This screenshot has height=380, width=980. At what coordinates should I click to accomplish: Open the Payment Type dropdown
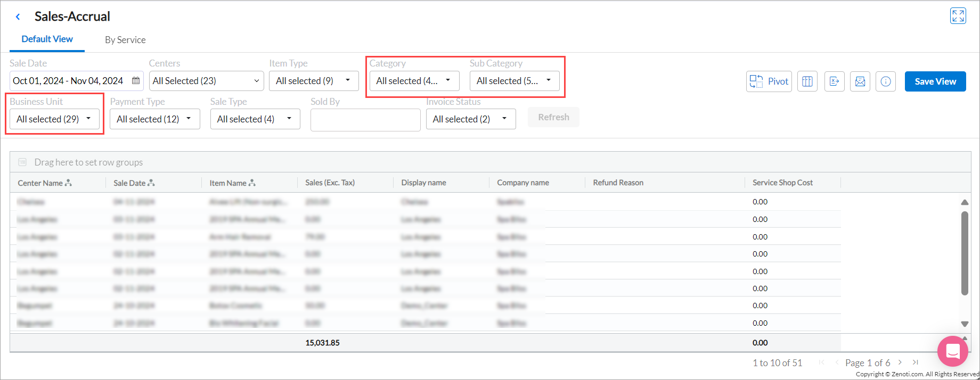[155, 119]
